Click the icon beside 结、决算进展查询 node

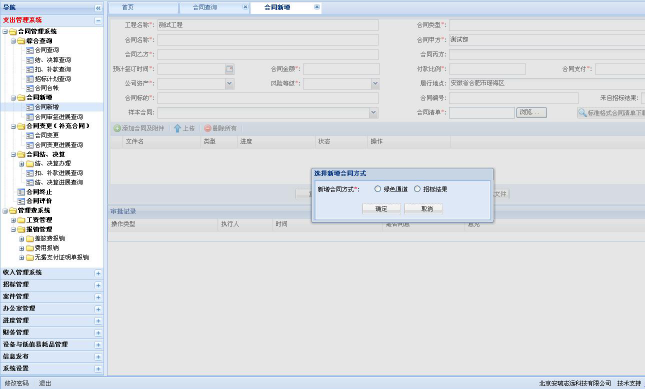click(x=30, y=183)
